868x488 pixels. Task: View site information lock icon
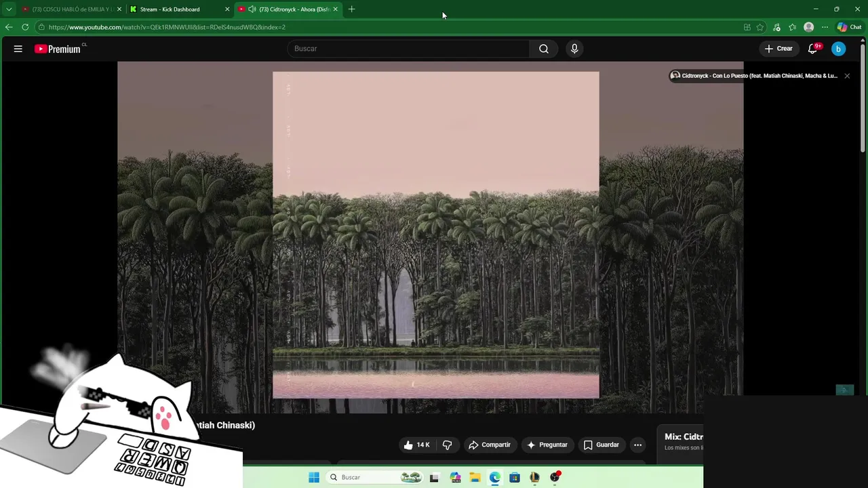point(41,27)
